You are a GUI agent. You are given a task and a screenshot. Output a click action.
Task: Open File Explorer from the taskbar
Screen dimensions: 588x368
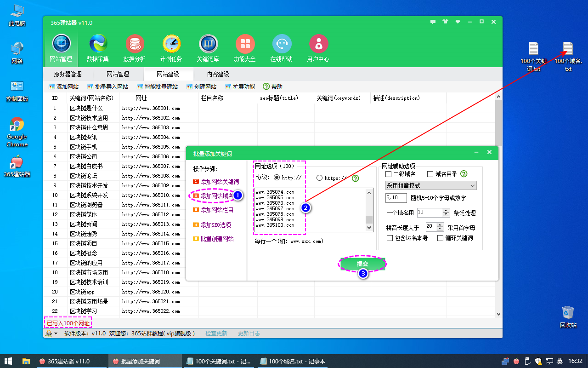[x=26, y=361]
